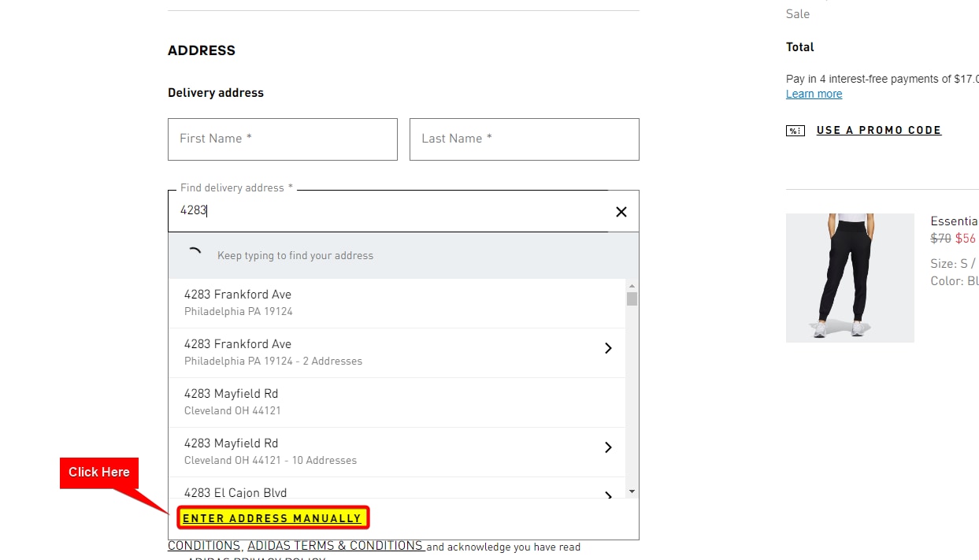Click the address suggestions scrollbar thumb

pyautogui.click(x=632, y=299)
